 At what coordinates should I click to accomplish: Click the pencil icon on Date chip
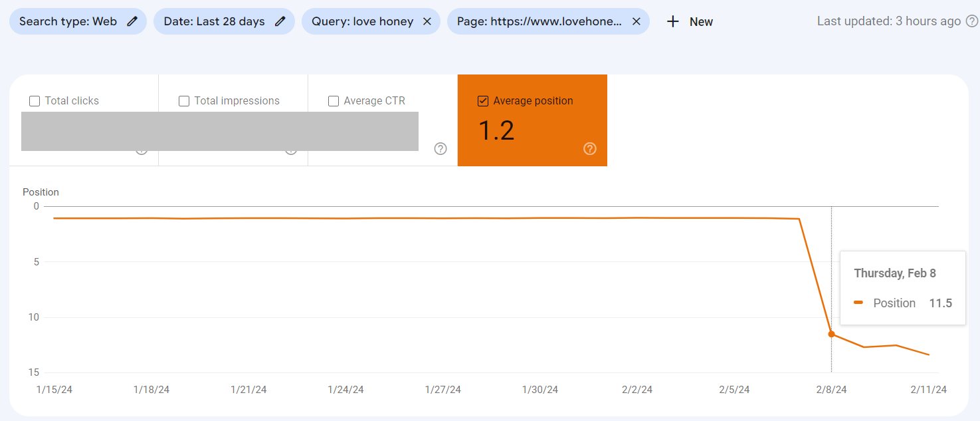click(x=280, y=21)
